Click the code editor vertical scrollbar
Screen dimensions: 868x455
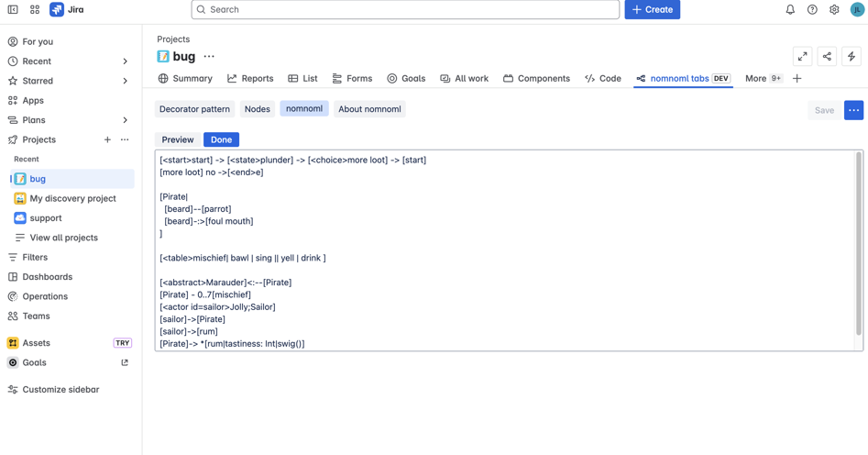[x=859, y=244]
